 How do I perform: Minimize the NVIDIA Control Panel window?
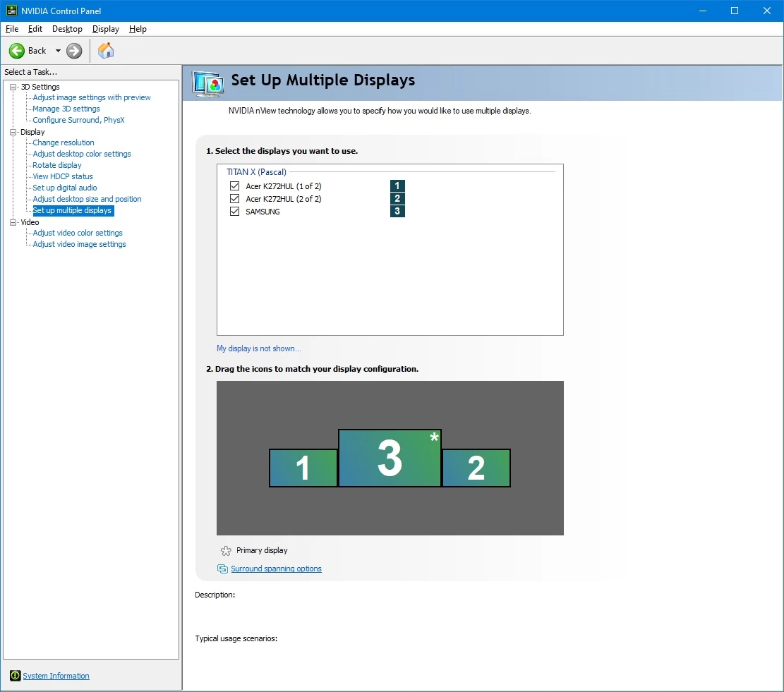point(703,11)
